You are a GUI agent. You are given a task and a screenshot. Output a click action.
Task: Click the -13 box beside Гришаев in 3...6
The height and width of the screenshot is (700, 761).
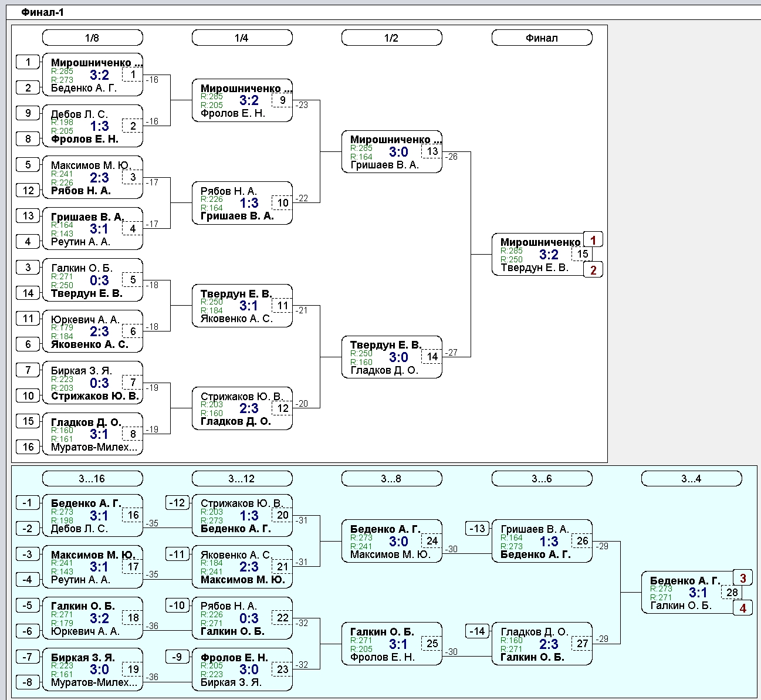coord(478,529)
